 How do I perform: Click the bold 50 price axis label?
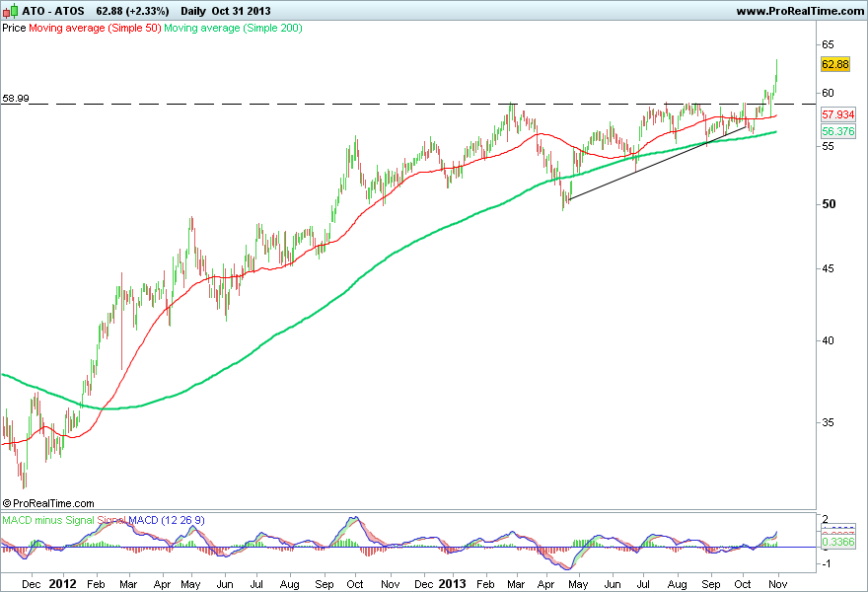829,204
